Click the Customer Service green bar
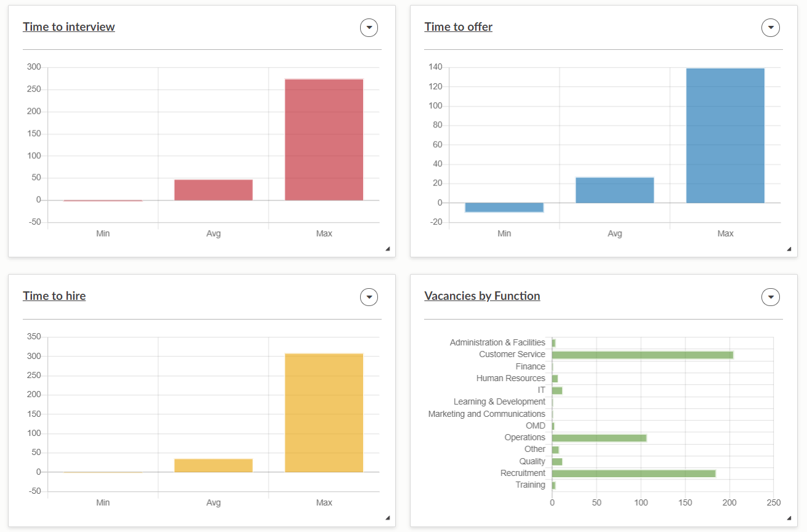The height and width of the screenshot is (532, 807). pos(642,355)
